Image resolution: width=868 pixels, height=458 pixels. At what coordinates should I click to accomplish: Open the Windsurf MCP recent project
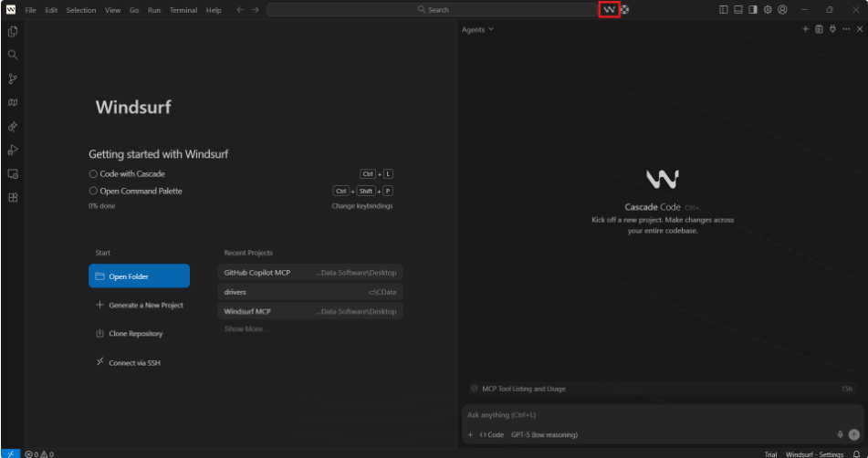310,311
